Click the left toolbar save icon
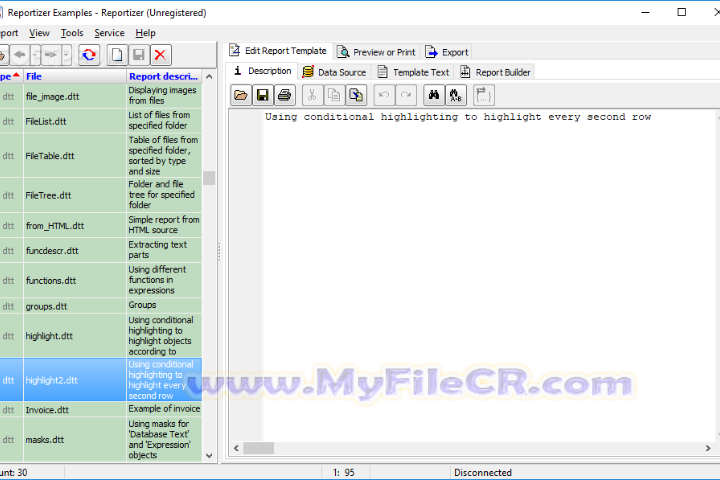This screenshot has width=720, height=480. tap(139, 55)
